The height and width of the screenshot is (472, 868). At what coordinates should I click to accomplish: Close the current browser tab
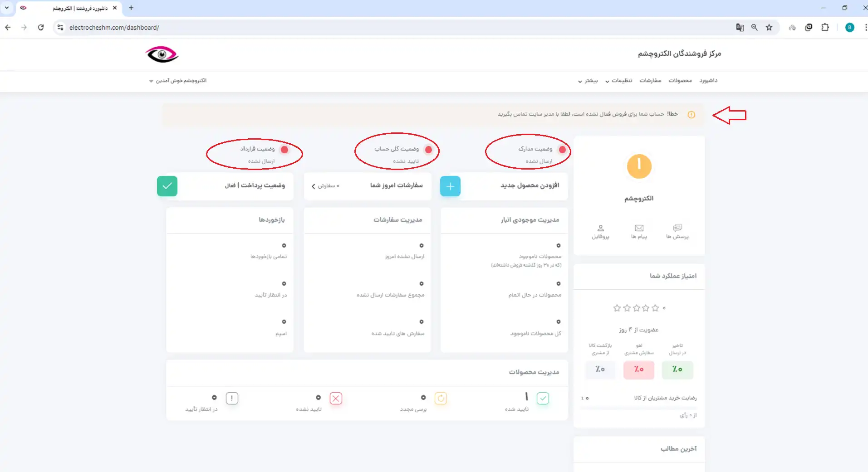point(115,8)
